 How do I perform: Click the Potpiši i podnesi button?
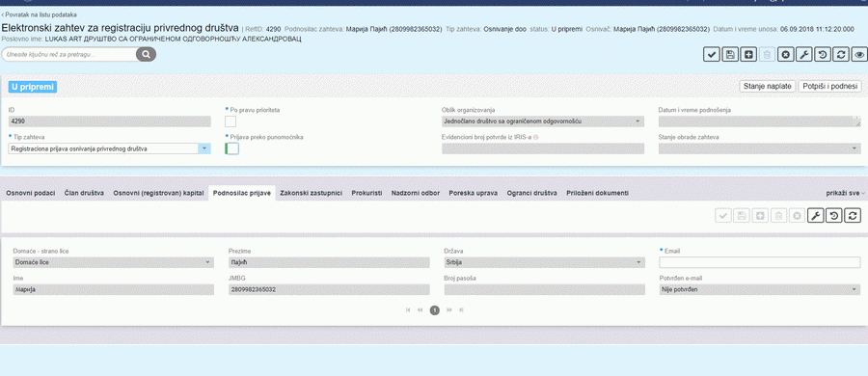point(829,87)
